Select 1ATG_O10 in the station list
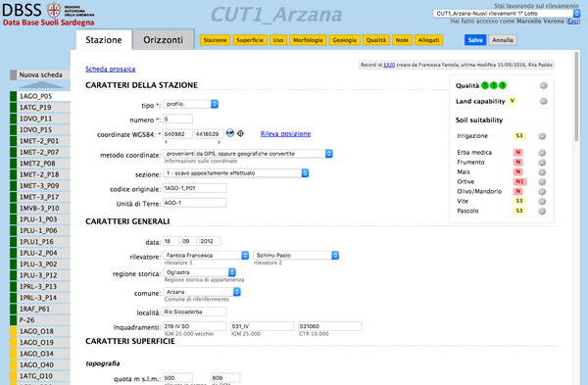Screen dimensions: 588x385 [40, 376]
